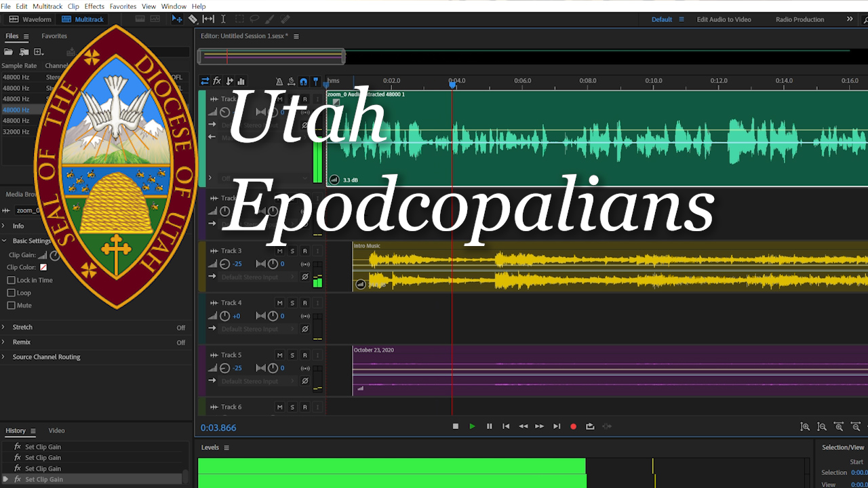This screenshot has width=868, height=488.
Task: Open the Window menu
Action: pyautogui.click(x=174, y=6)
